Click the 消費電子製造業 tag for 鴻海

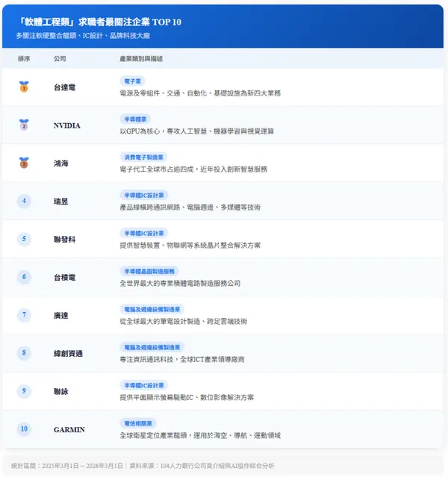click(x=143, y=158)
